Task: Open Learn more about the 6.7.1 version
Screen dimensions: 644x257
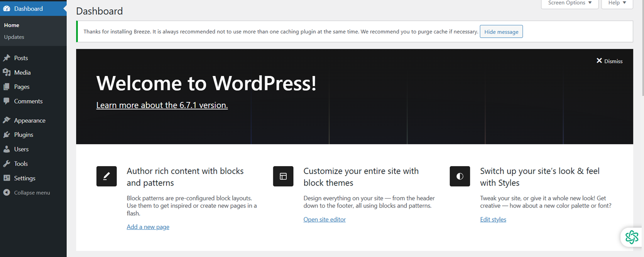Action: [162, 105]
